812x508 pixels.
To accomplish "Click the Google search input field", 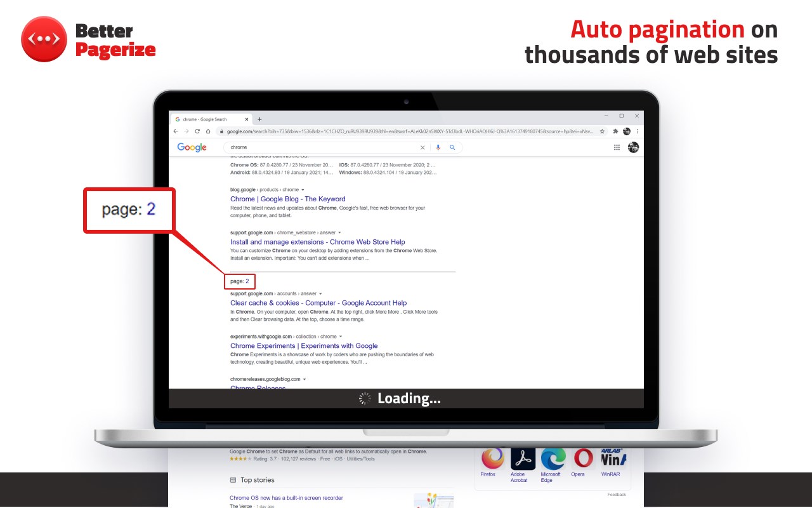I will pos(323,147).
